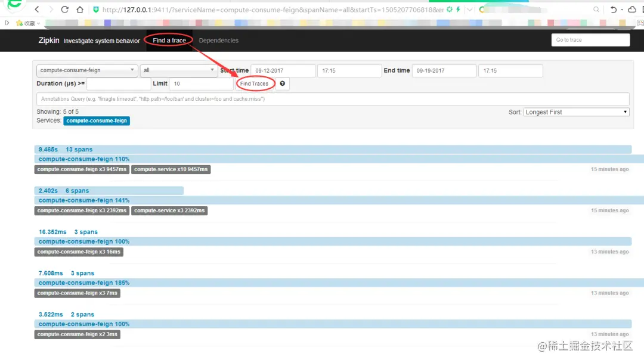Open the cloud sync icon
Screen dimensions: 644x363
tap(632, 9)
